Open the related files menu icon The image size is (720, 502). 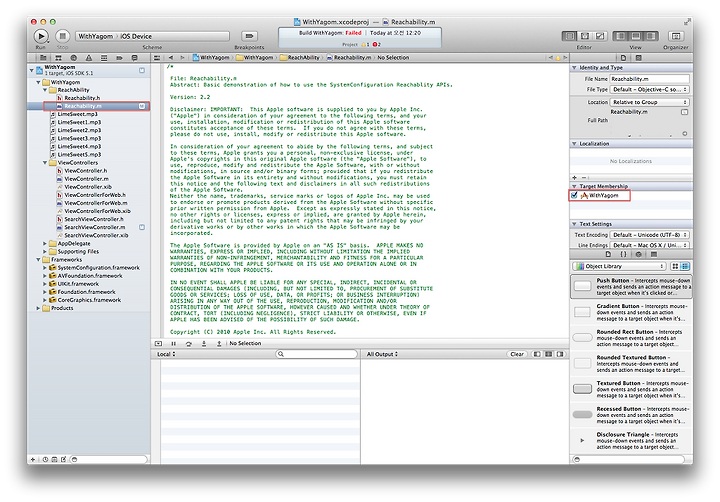157,58
